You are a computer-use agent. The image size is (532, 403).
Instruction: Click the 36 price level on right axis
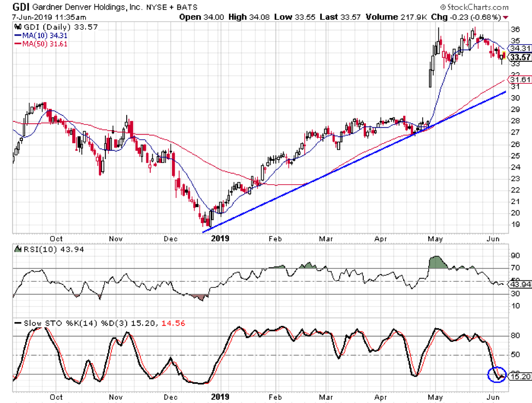(515, 29)
